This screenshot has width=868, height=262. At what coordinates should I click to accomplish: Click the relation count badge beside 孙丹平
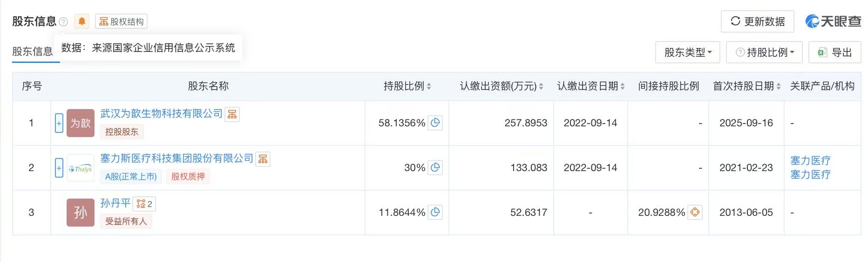144,204
